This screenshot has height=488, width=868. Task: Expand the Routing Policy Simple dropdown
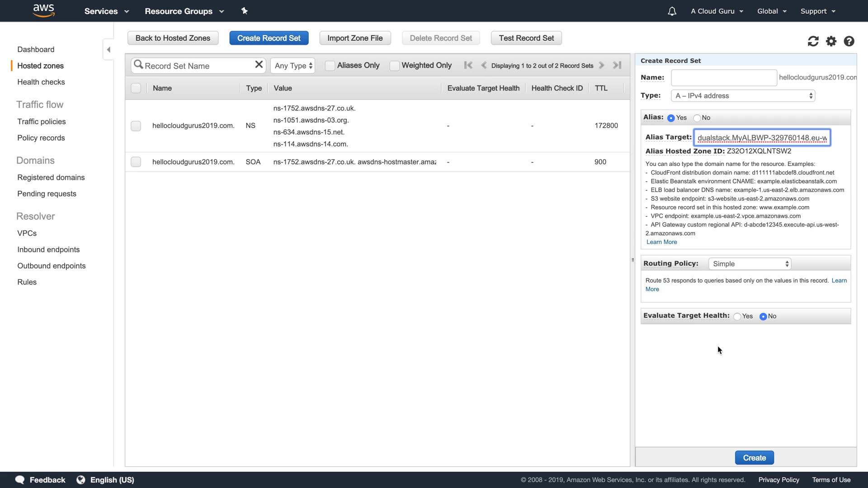(x=750, y=264)
